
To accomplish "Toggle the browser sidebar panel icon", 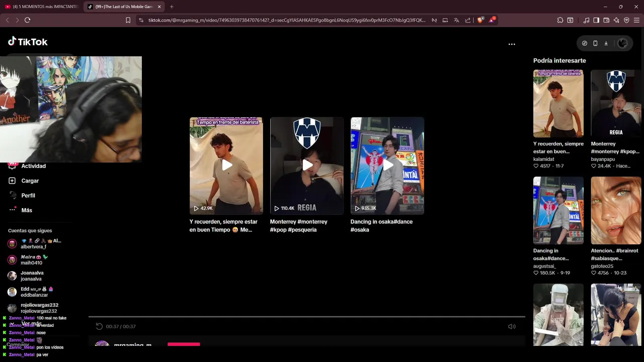I will 596,20.
